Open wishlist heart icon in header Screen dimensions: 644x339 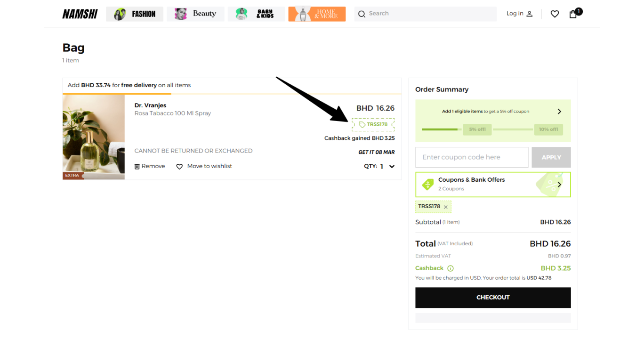point(555,14)
